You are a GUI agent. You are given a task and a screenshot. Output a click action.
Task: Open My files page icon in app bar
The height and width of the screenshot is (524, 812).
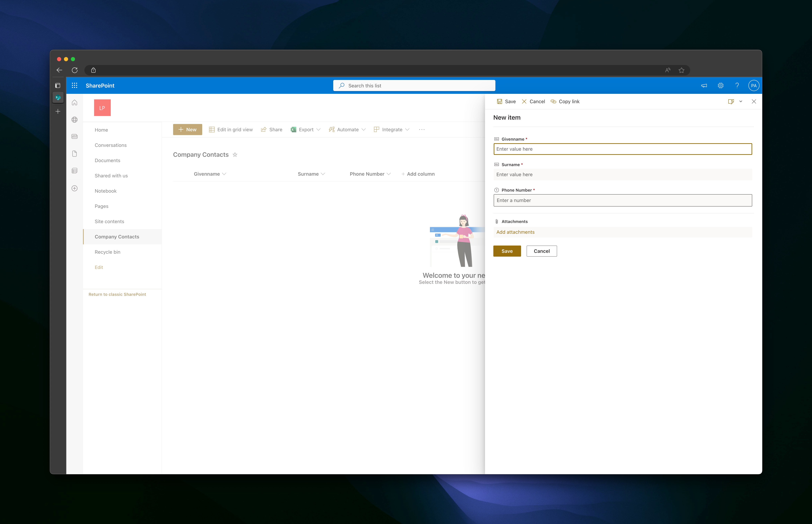tap(75, 153)
